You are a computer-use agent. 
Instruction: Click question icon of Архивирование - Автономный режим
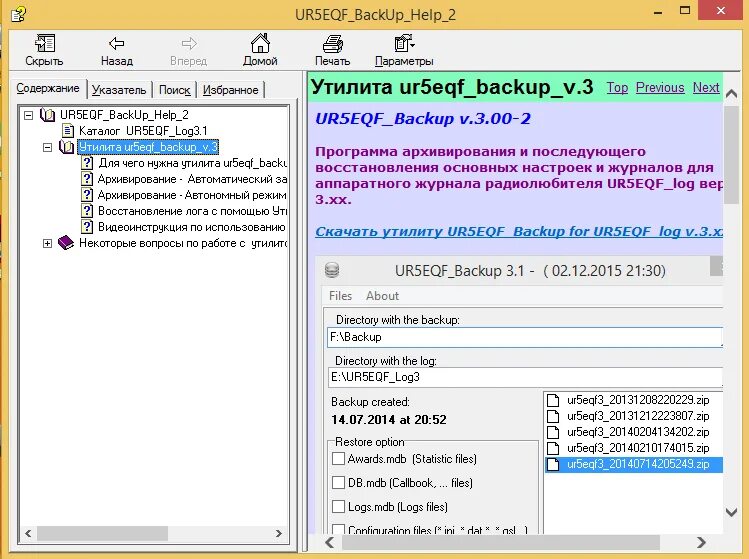tap(86, 195)
